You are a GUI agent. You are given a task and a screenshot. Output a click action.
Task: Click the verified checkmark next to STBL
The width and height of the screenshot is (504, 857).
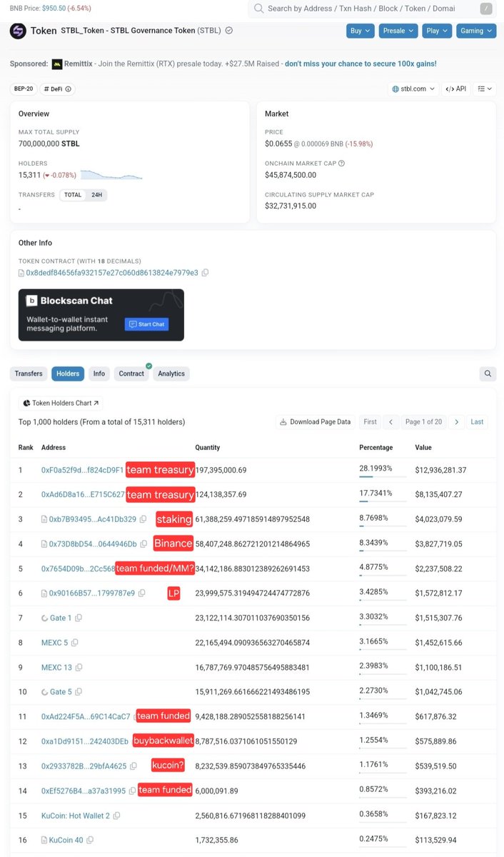click(228, 31)
